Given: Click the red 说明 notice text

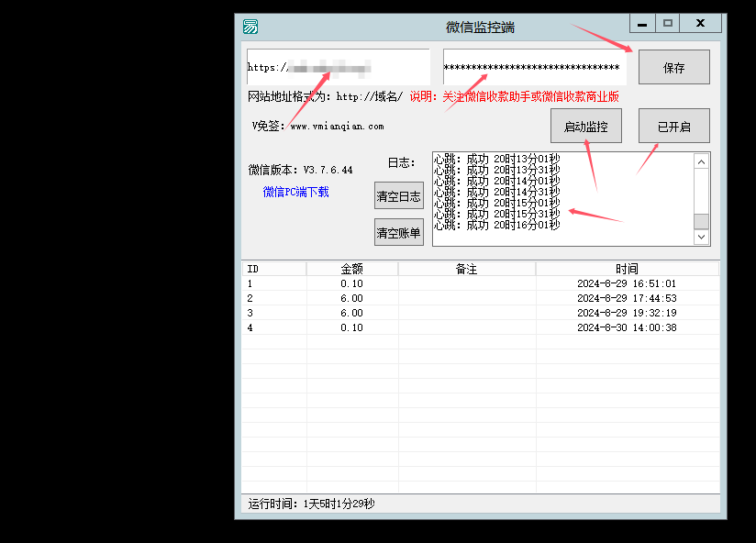Looking at the screenshot, I should [514, 96].
